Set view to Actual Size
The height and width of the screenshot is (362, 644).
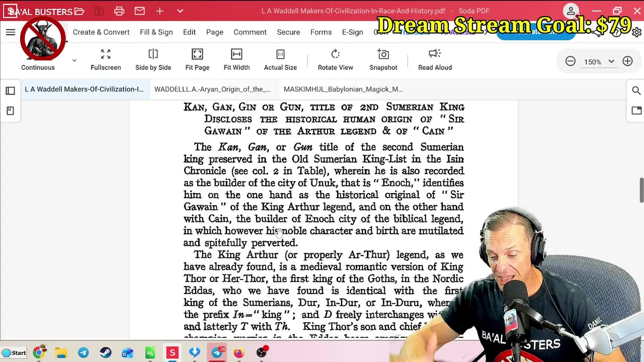[280, 59]
